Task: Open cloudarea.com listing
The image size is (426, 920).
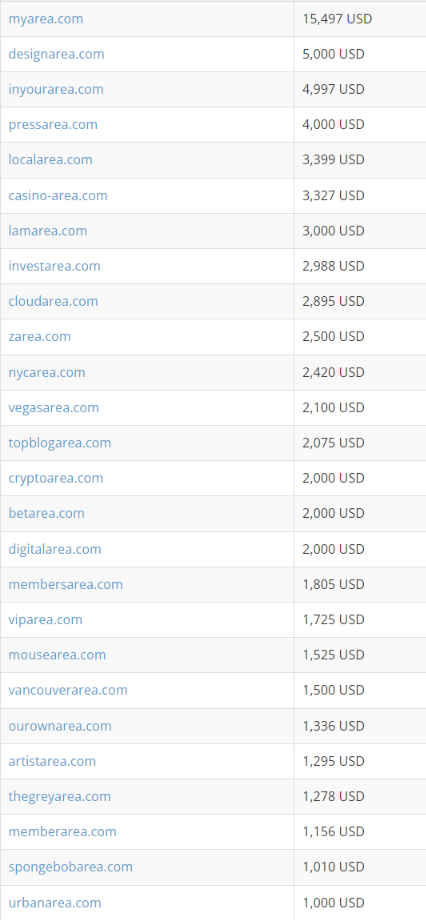Action: pyautogui.click(x=53, y=301)
